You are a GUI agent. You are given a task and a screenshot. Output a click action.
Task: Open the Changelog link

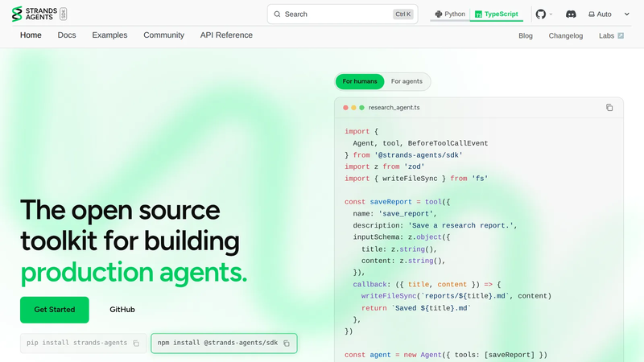pos(566,35)
